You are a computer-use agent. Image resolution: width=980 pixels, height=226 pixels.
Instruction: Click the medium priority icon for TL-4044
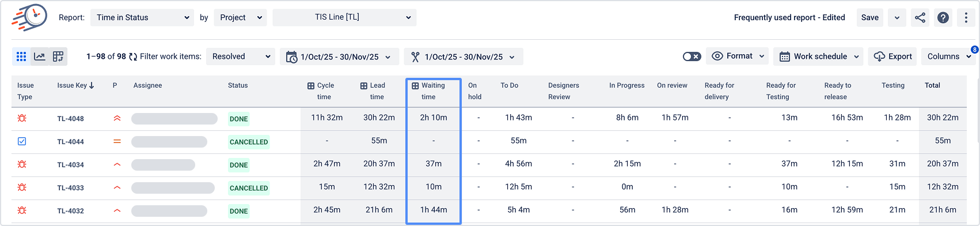point(117,141)
